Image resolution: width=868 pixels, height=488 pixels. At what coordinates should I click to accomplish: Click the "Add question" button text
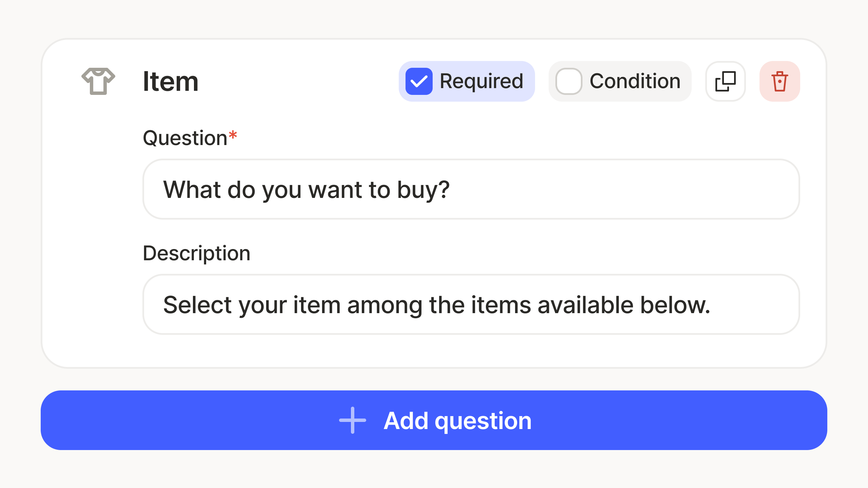(x=458, y=421)
